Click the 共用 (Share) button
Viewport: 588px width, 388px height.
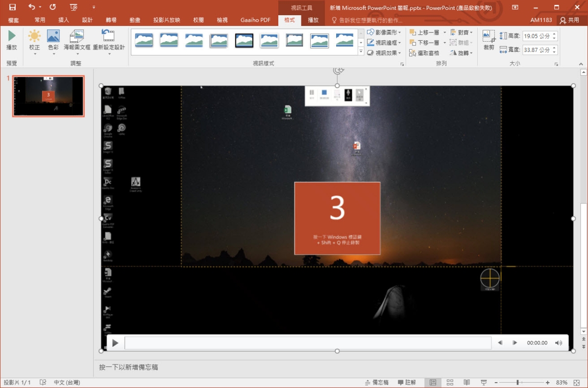(x=569, y=20)
